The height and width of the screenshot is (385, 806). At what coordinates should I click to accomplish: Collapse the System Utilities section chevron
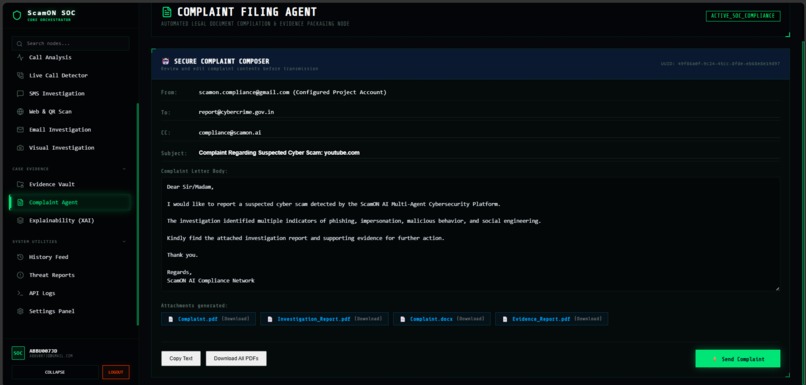pos(124,242)
